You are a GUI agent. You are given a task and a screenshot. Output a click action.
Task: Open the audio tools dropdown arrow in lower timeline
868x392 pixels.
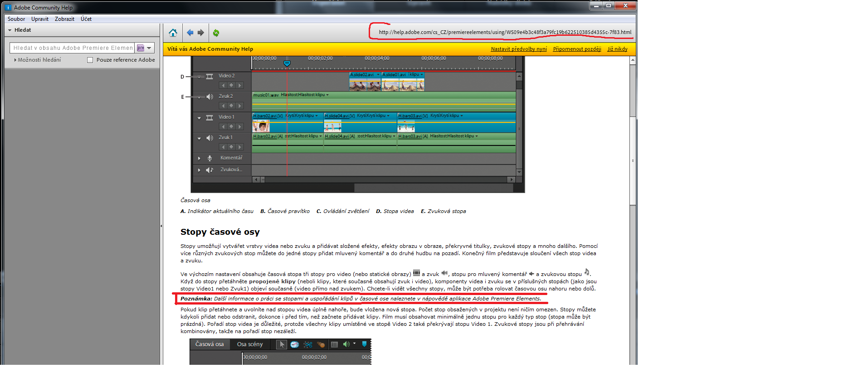pos(354,344)
